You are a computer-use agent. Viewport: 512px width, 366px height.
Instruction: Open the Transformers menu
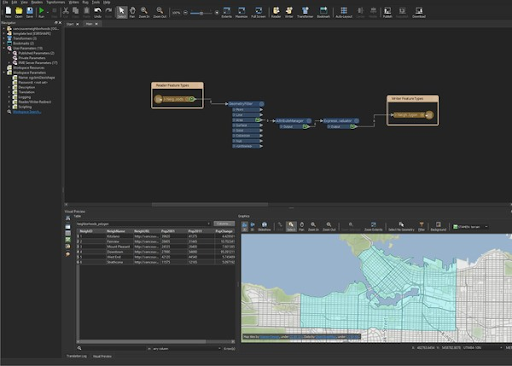[x=56, y=2]
